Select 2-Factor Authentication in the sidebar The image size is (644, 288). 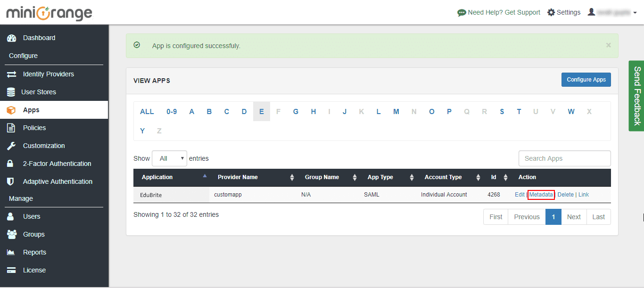point(57,164)
